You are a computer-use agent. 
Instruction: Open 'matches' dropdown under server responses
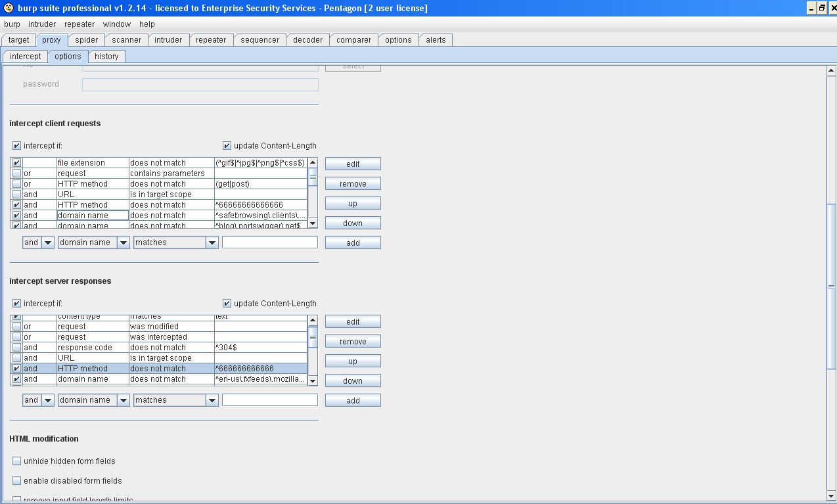tap(212, 400)
